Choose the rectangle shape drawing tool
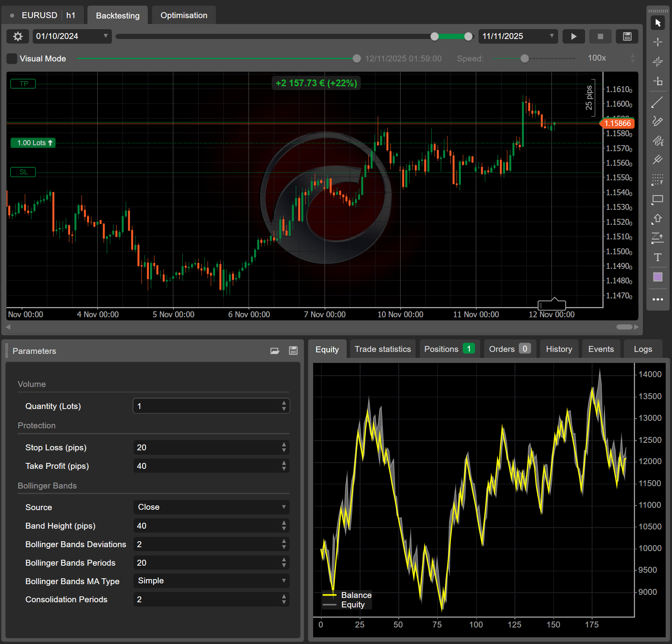This screenshot has width=672, height=644. point(657,199)
